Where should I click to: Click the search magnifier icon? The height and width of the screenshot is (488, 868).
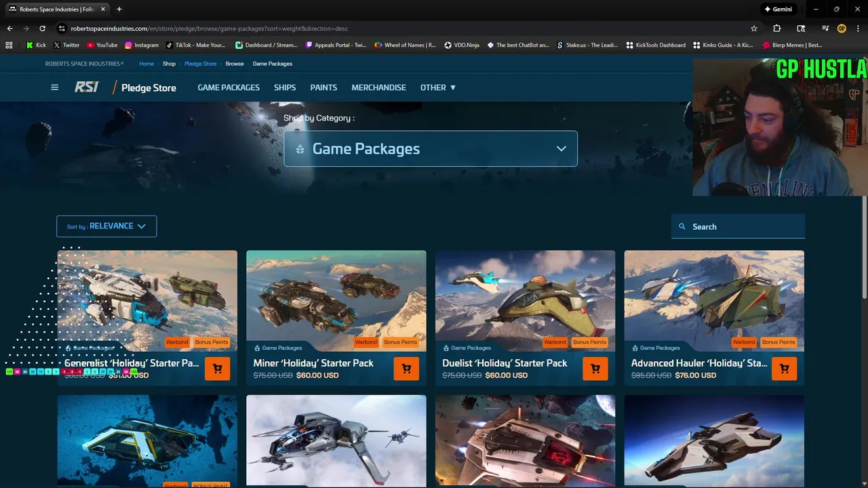[x=682, y=226]
